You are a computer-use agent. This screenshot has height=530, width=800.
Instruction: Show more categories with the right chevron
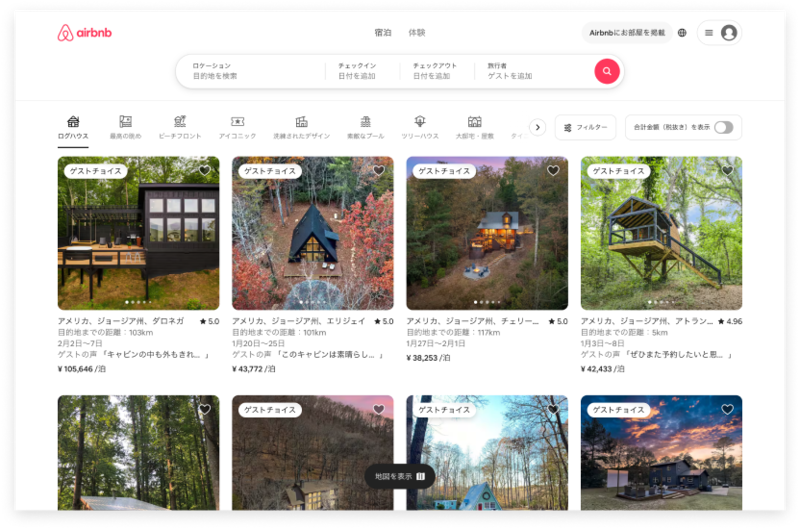[537, 127]
